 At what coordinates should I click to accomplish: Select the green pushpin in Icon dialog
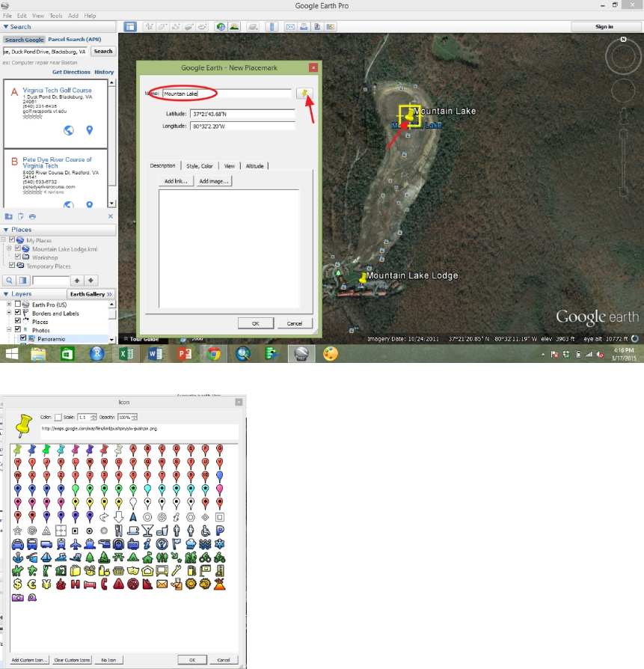(x=46, y=449)
